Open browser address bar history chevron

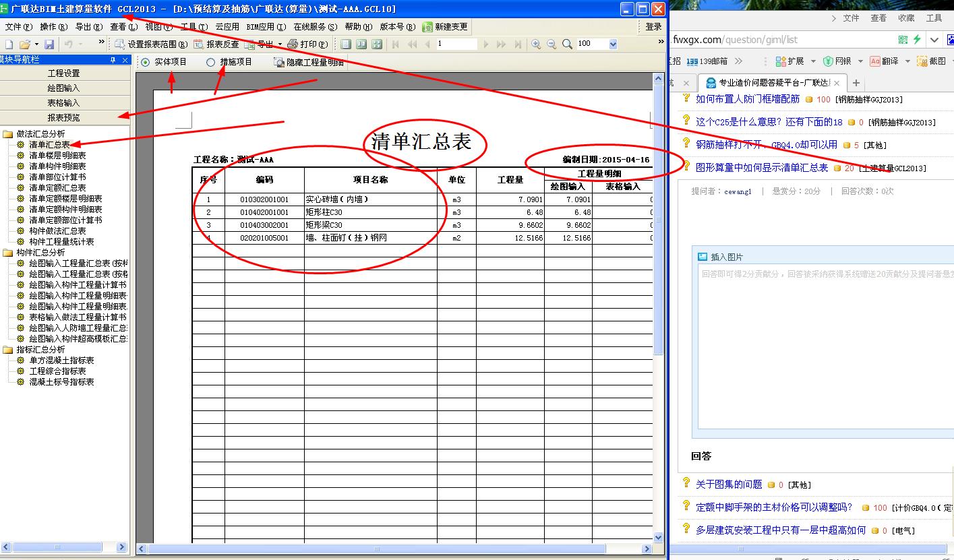[x=934, y=40]
